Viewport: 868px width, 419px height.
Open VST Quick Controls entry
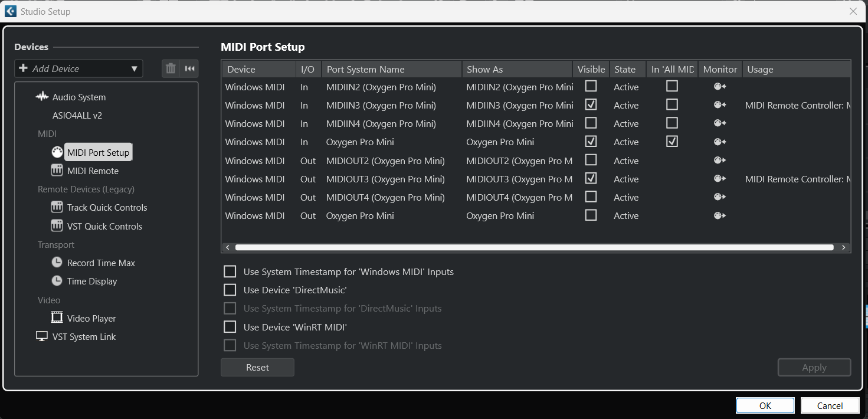(x=104, y=226)
